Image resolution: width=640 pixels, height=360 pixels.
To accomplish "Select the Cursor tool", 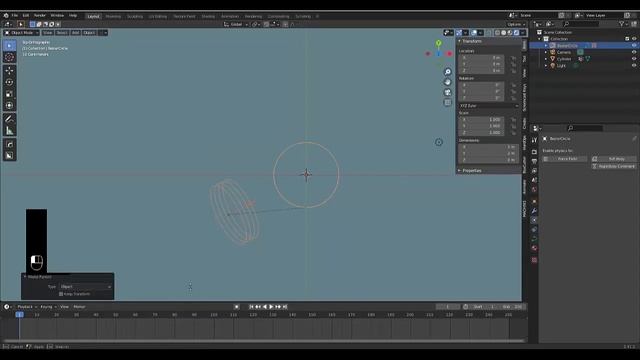I will coord(9,57).
